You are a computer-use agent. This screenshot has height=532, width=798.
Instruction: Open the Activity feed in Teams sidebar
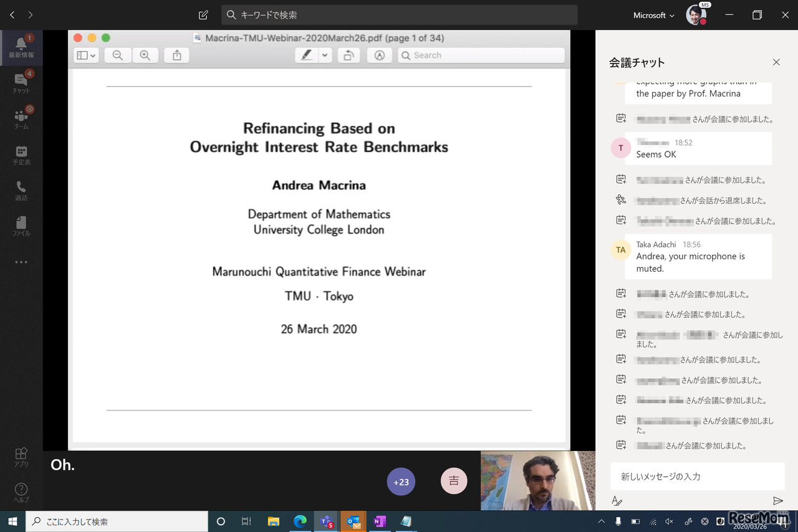click(21, 47)
